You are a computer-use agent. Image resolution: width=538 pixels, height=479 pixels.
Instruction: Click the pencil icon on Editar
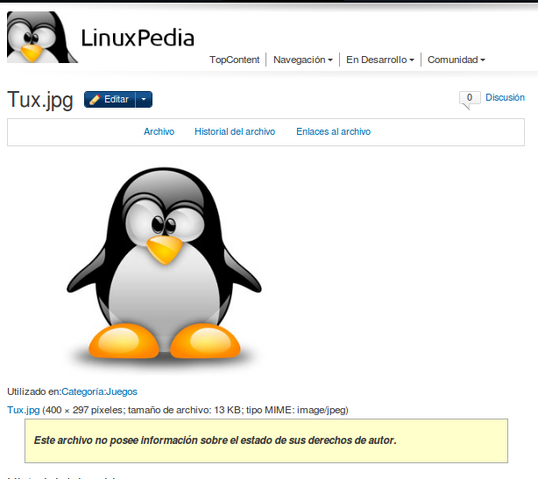[x=94, y=100]
